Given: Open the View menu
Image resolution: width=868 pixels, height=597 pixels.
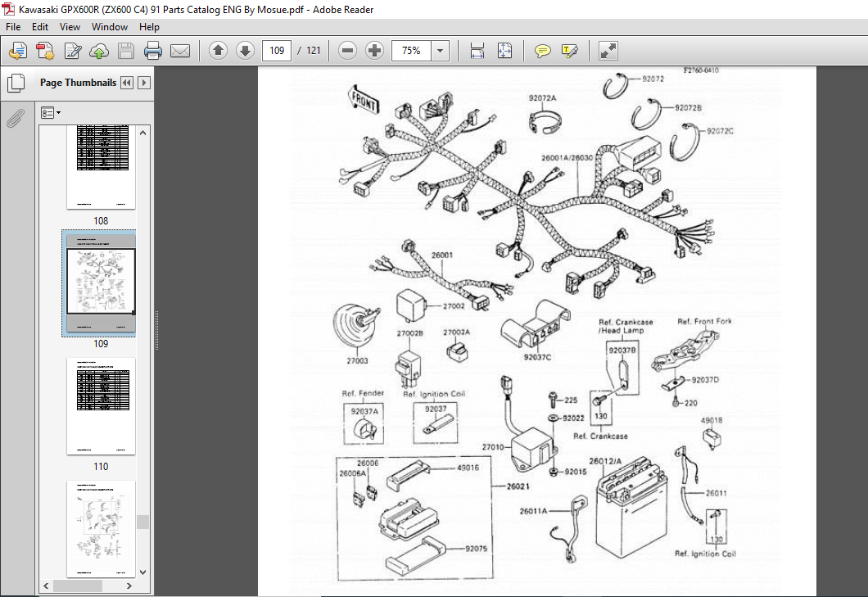Looking at the screenshot, I should pos(70,26).
